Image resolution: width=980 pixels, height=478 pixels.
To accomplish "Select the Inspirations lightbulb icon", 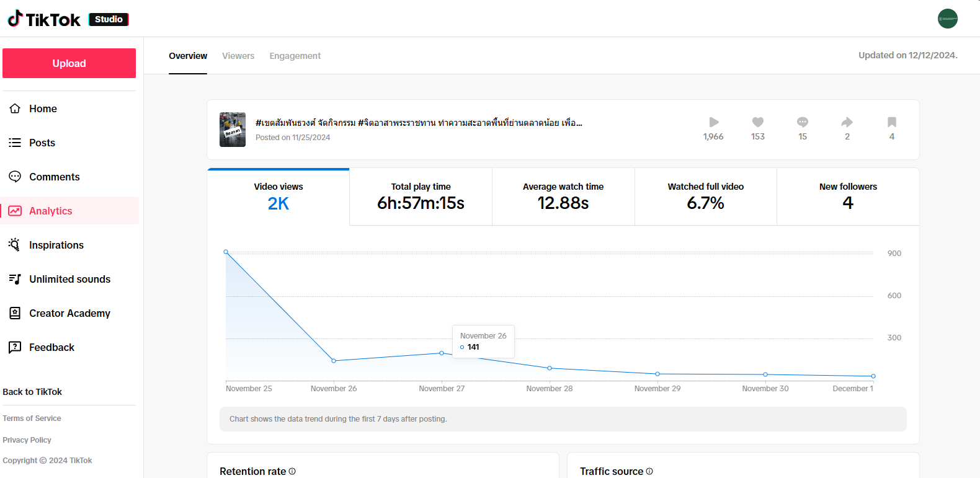I will [15, 245].
